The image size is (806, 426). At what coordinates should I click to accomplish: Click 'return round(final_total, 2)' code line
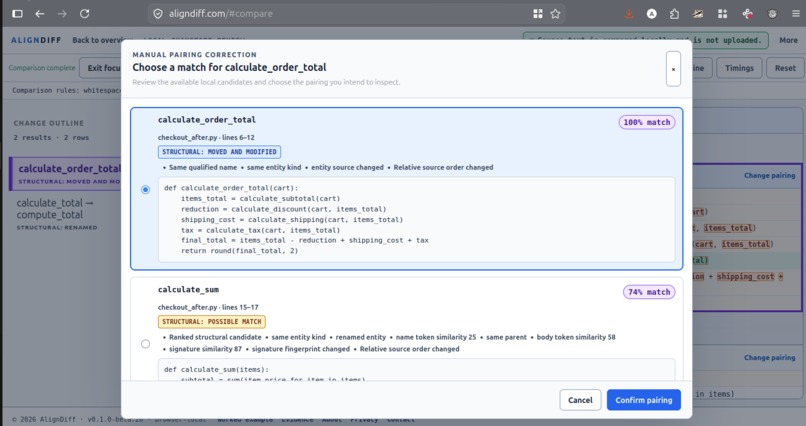click(x=240, y=251)
